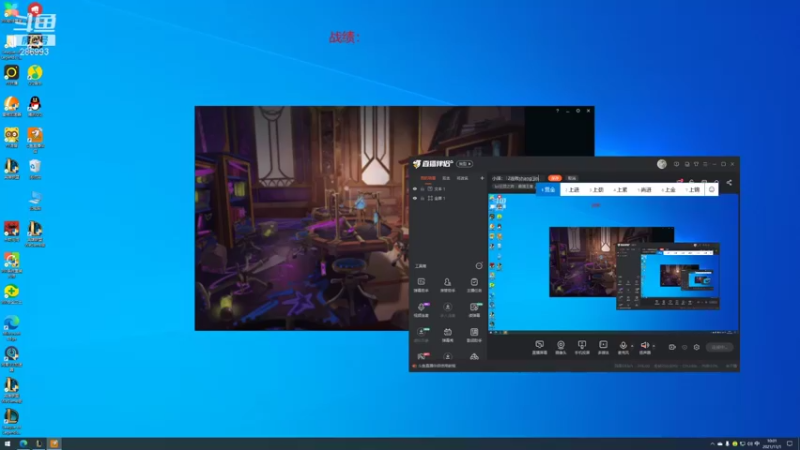Open taskbar clock and date
The height and width of the screenshot is (450, 800).
click(771, 444)
